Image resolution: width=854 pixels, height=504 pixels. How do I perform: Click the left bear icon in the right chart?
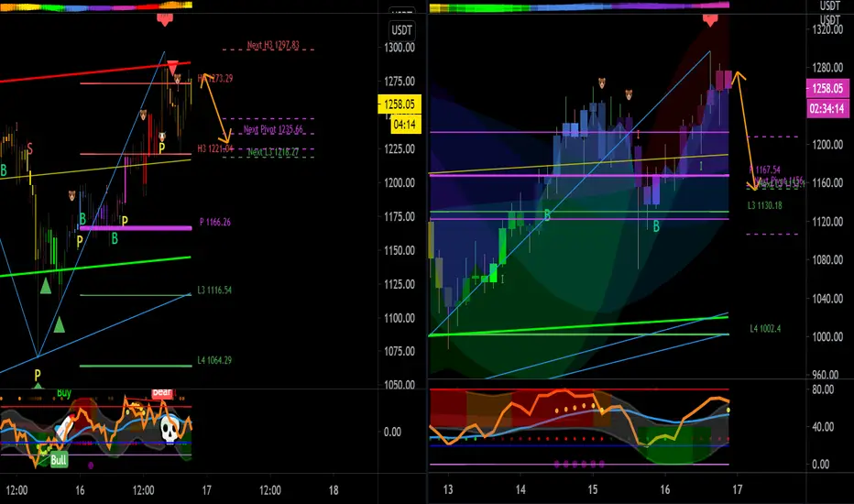[x=602, y=82]
